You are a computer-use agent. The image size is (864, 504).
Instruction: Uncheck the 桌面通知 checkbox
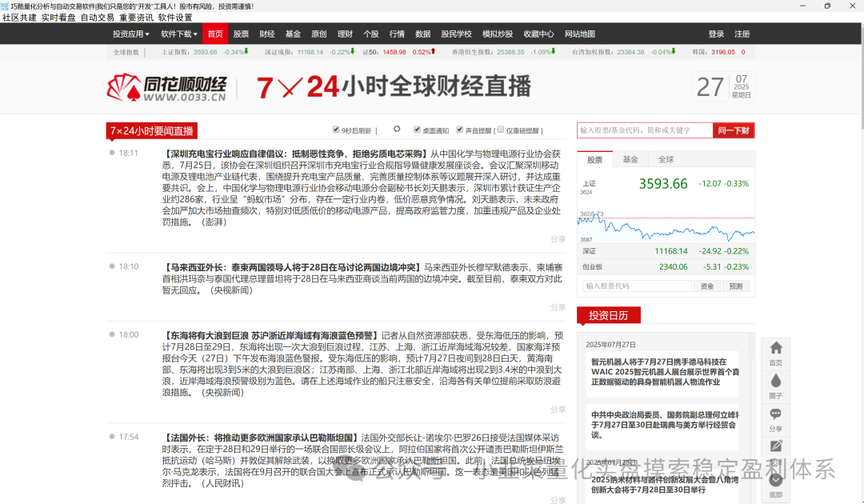click(417, 130)
